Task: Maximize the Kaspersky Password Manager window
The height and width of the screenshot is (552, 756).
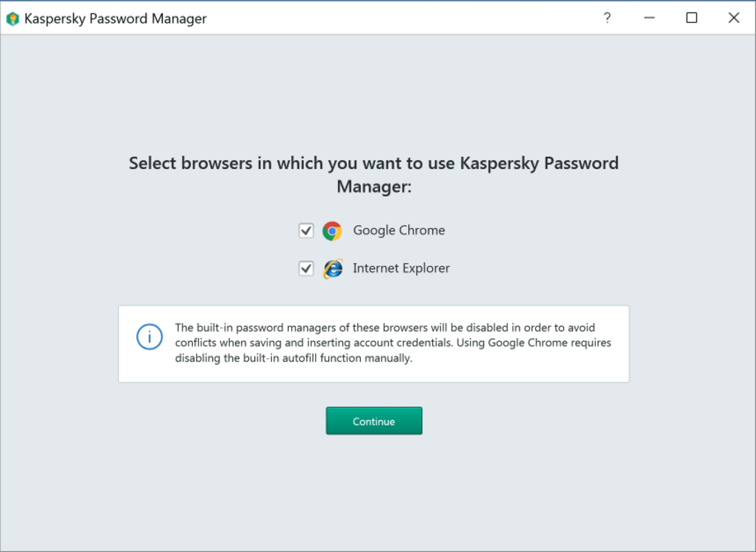Action: tap(692, 19)
